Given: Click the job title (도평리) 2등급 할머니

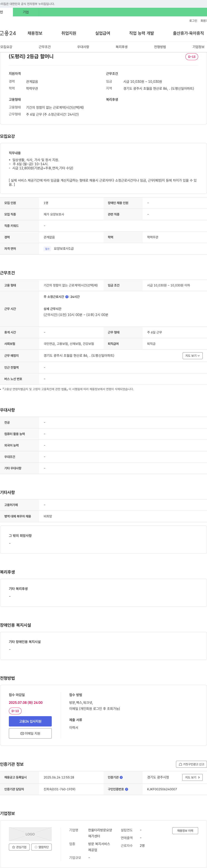Looking at the screenshot, I should pyautogui.click(x=31, y=56).
